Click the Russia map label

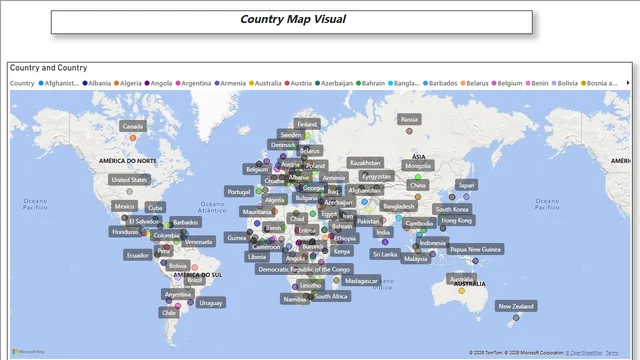pyautogui.click(x=409, y=119)
